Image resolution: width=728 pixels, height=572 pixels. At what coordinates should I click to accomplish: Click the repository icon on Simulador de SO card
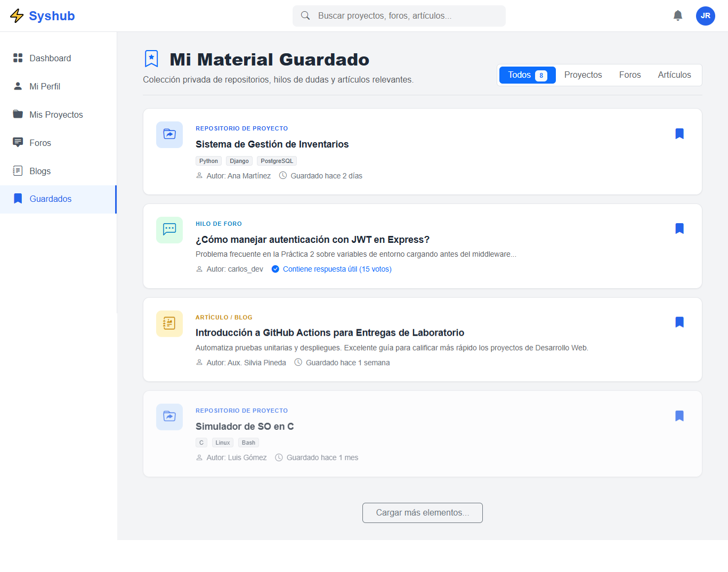pyautogui.click(x=169, y=417)
